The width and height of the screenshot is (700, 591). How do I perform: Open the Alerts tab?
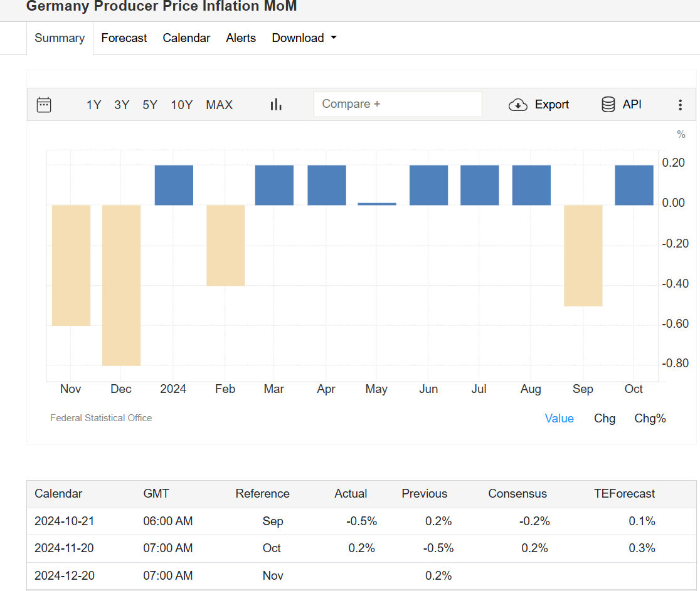(241, 38)
